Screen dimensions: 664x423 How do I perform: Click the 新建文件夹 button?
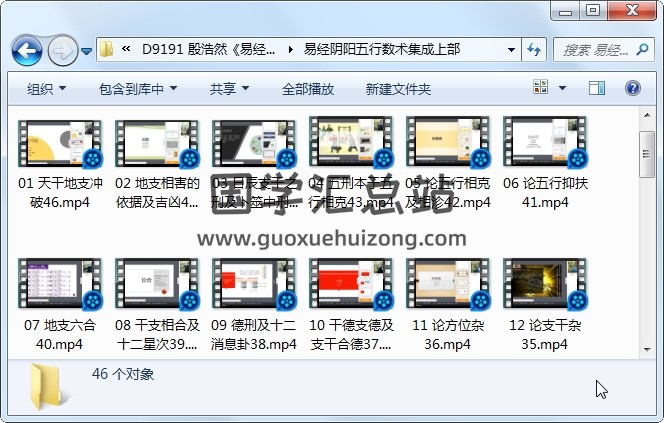(398, 89)
